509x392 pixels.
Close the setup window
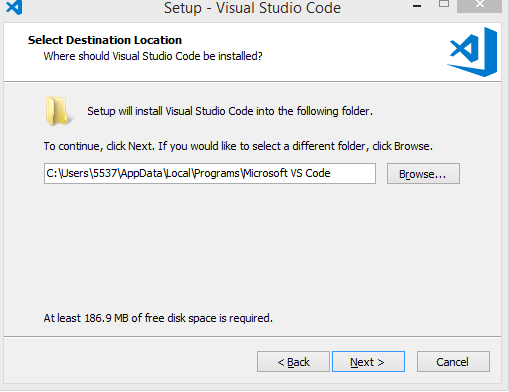click(479, 6)
